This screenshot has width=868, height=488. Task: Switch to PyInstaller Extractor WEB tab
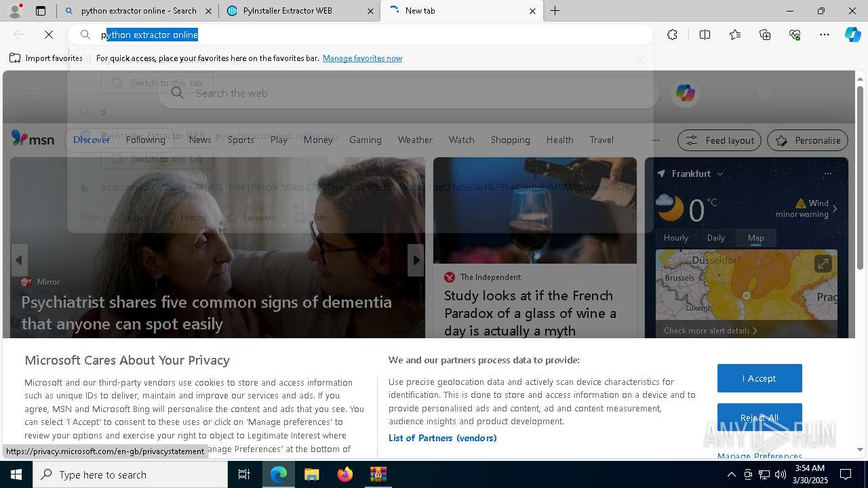point(300,11)
